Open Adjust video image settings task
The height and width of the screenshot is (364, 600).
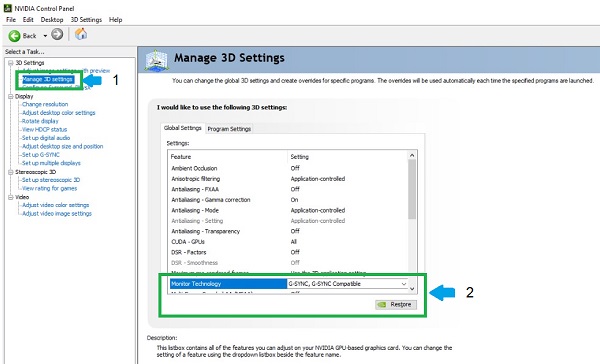click(57, 214)
